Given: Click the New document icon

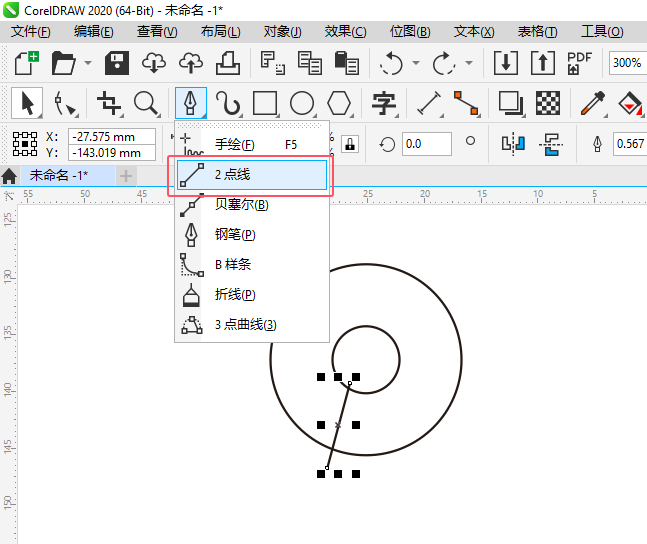Looking at the screenshot, I should 26,63.
